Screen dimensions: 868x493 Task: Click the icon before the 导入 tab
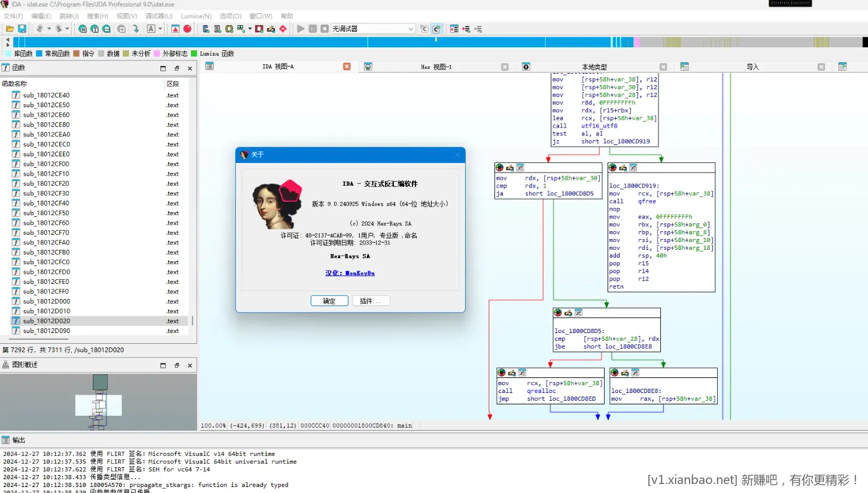point(684,66)
